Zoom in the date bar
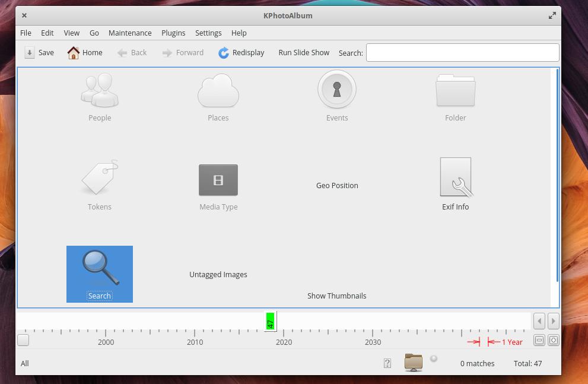The width and height of the screenshot is (588, 384). [553, 340]
